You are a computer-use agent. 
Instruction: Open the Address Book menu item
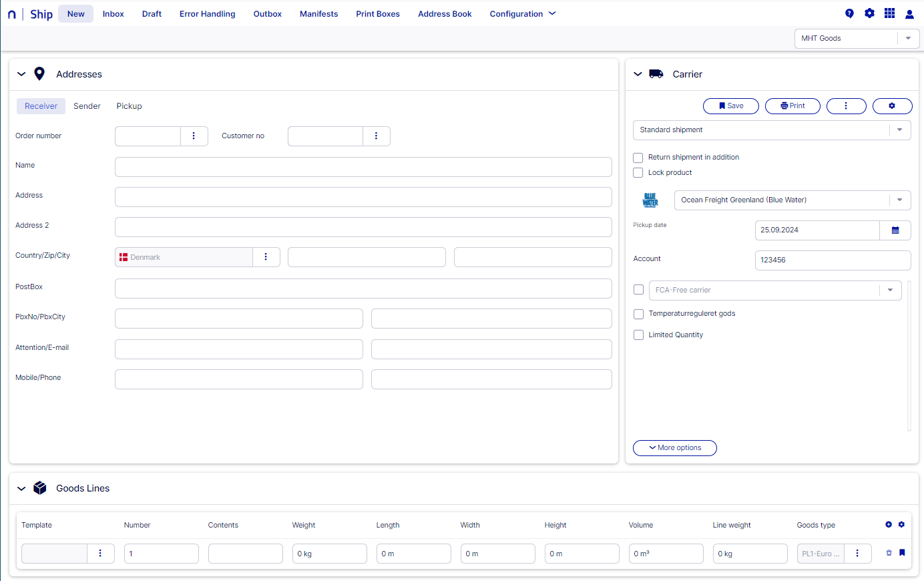click(x=445, y=14)
